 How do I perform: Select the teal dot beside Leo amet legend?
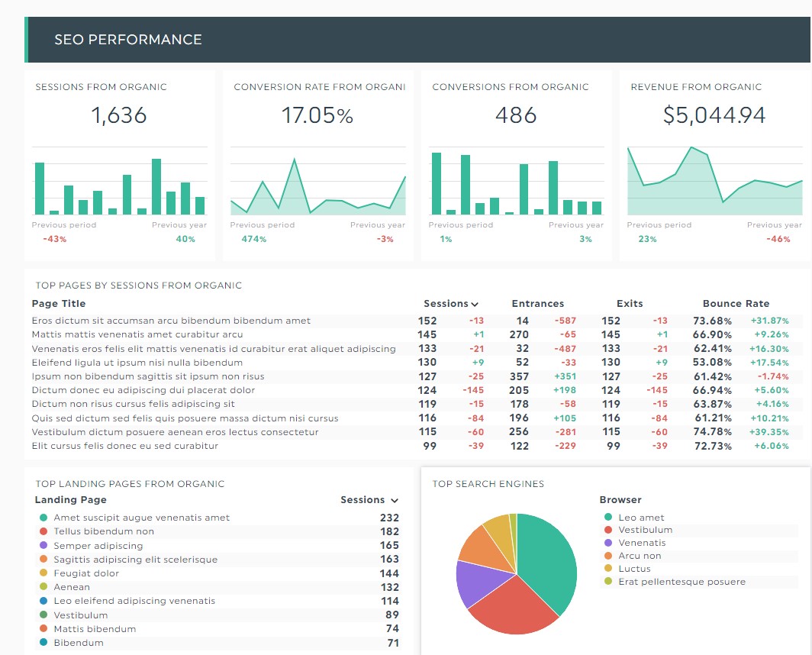pyautogui.click(x=608, y=517)
